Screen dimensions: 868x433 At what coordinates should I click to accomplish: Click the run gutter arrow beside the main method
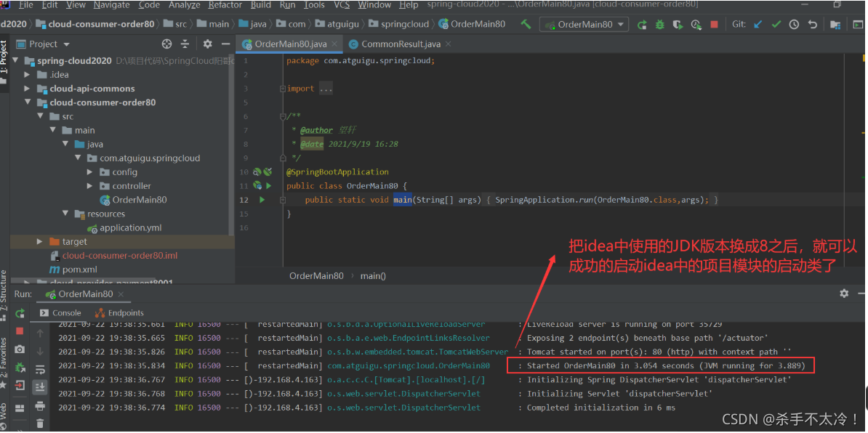coord(262,200)
